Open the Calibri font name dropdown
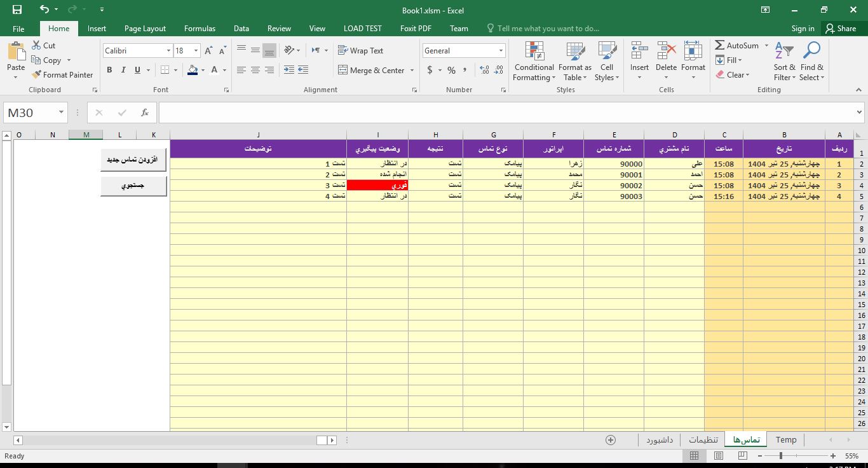This screenshot has width=868, height=468. click(x=168, y=51)
